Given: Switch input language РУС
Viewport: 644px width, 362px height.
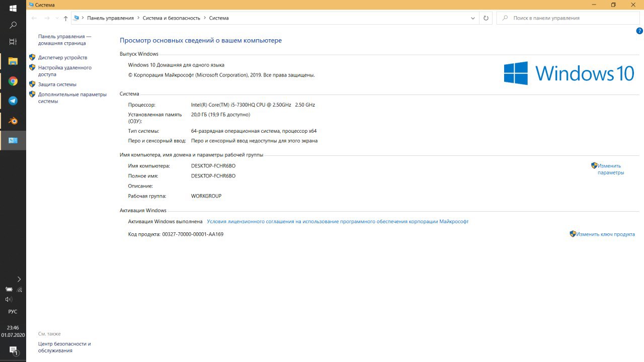Looking at the screenshot, I should pyautogui.click(x=13, y=312).
